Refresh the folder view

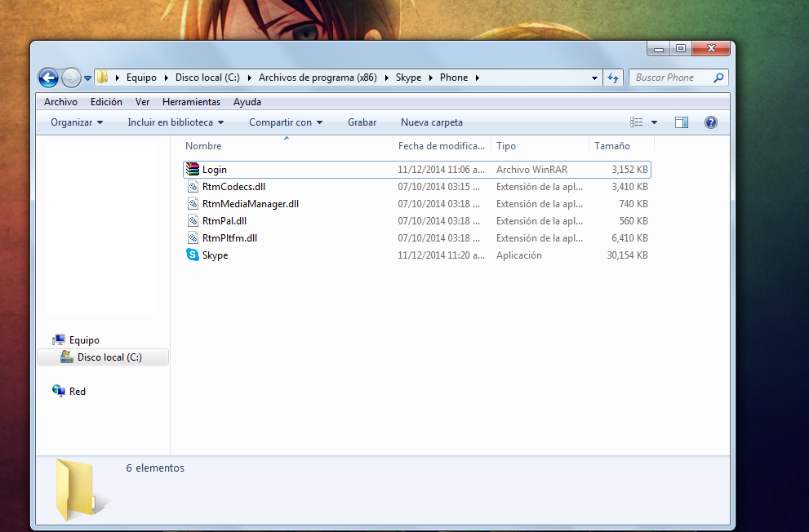point(613,78)
